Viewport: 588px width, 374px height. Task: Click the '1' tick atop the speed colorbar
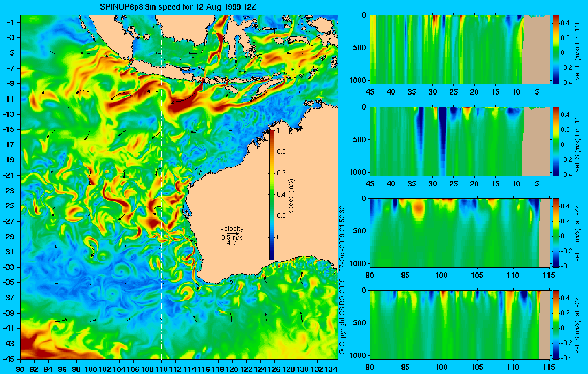pos(278,130)
